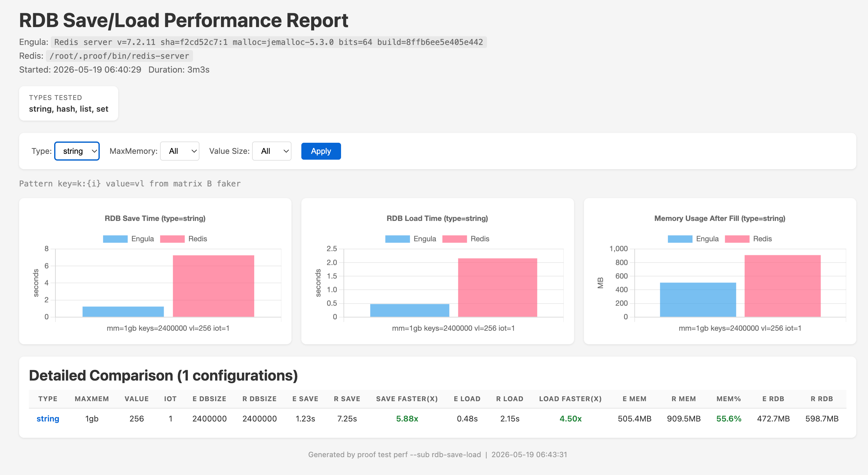
Task: Select the 5.88x save faster value
Action: (x=407, y=419)
